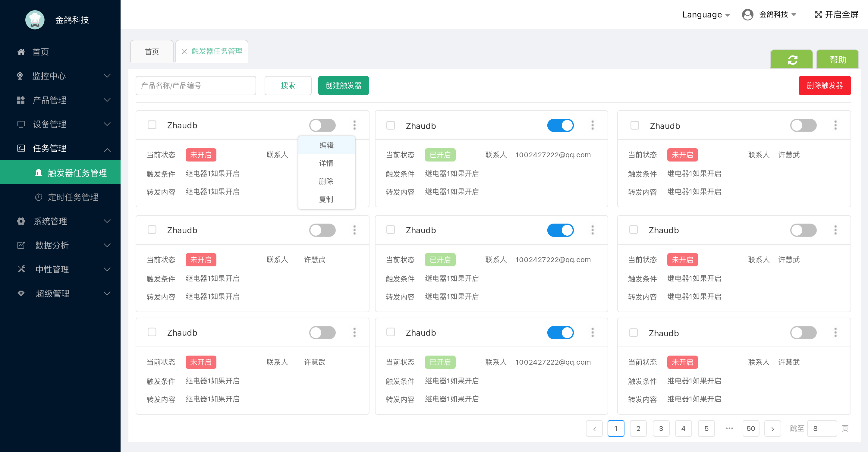This screenshot has width=868, height=452.
Task: Open more options of second row right card
Action: pyautogui.click(x=836, y=230)
